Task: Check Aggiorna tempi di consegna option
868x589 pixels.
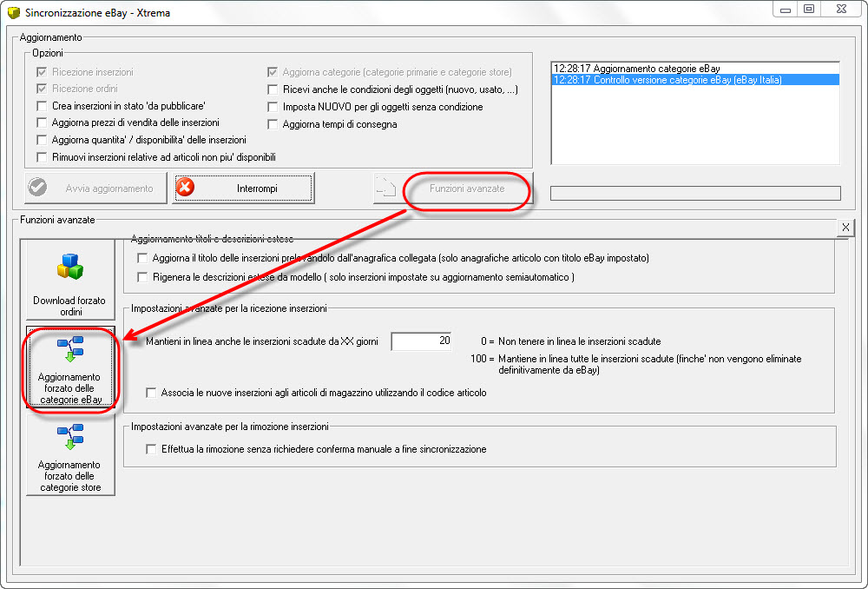Action: pyautogui.click(x=273, y=124)
